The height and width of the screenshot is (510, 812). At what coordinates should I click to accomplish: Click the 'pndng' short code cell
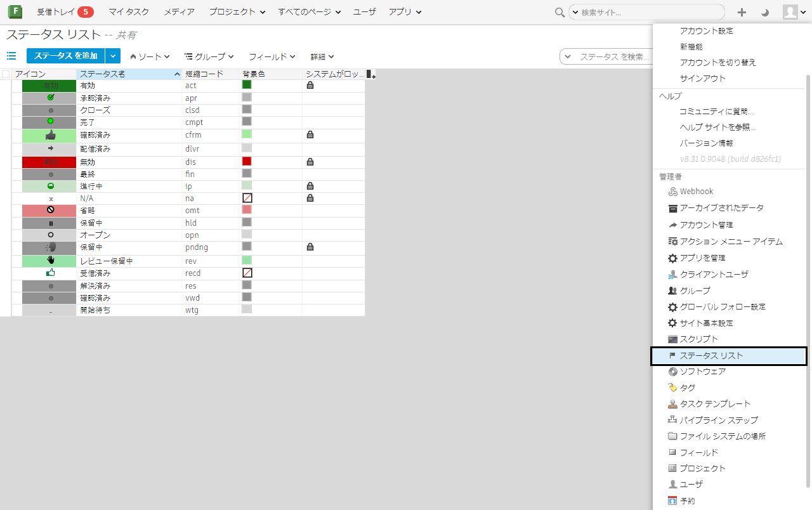tap(211, 247)
